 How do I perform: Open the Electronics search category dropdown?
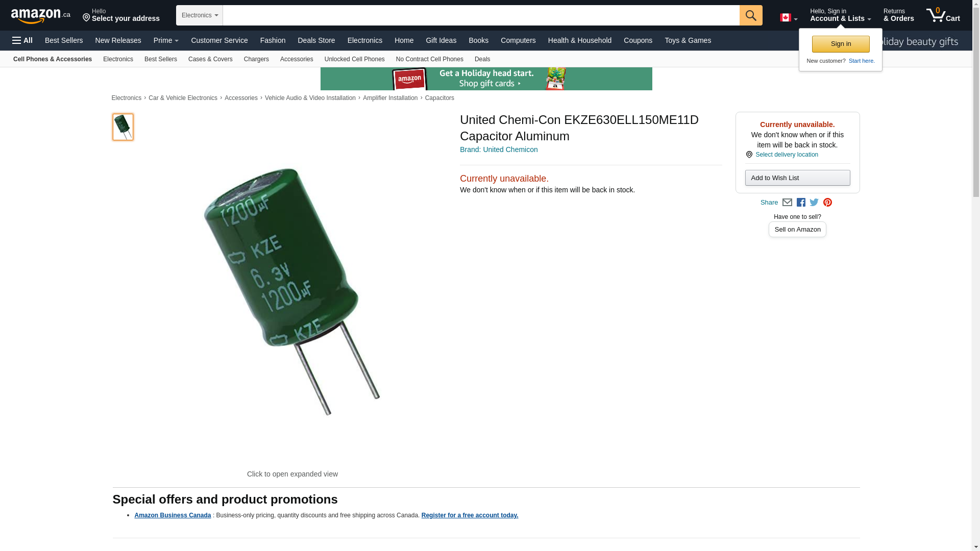200,15
